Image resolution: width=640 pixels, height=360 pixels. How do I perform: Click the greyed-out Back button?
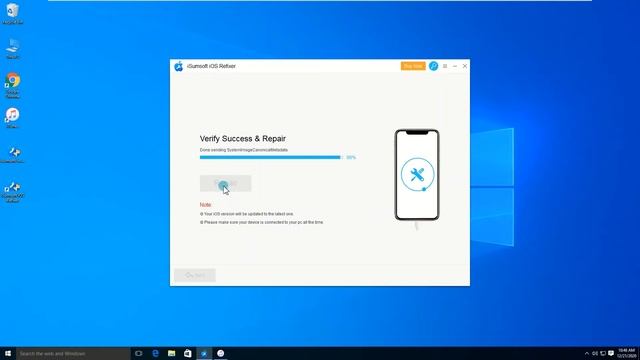195,275
